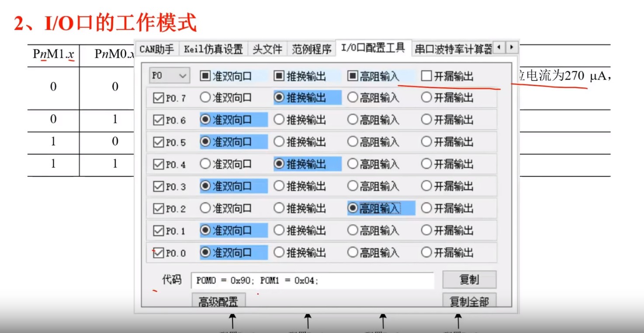Copy the code with the 复制 button
The width and height of the screenshot is (644, 333).
[x=469, y=280]
